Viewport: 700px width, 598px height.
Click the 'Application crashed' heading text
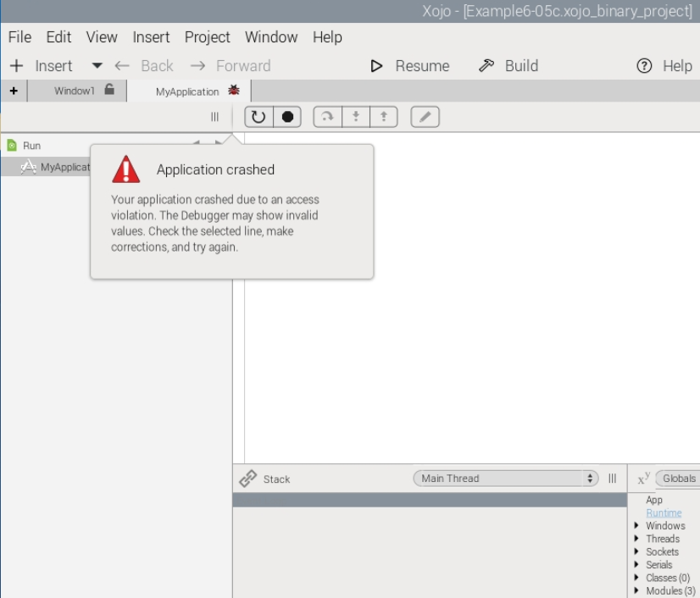[215, 170]
